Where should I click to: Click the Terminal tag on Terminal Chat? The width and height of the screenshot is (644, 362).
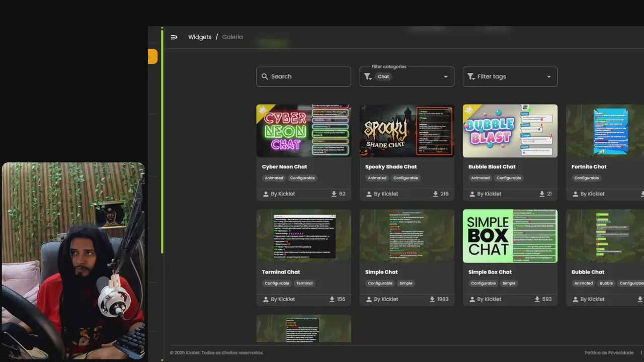point(304,283)
